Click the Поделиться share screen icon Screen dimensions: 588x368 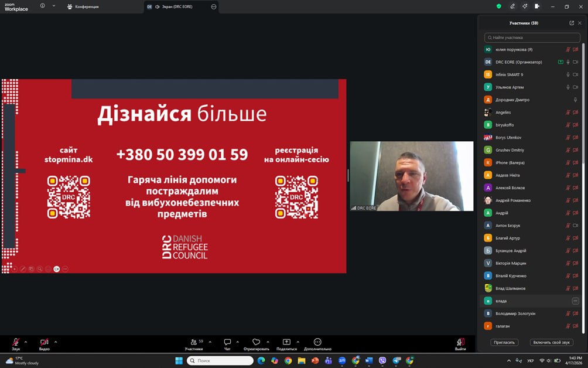pos(286,342)
